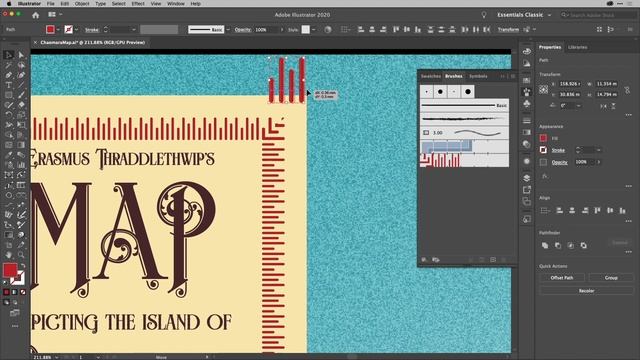Image resolution: width=640 pixels, height=360 pixels.
Task: Click Flip Horizontal icon in Transform section
Action: click(603, 106)
